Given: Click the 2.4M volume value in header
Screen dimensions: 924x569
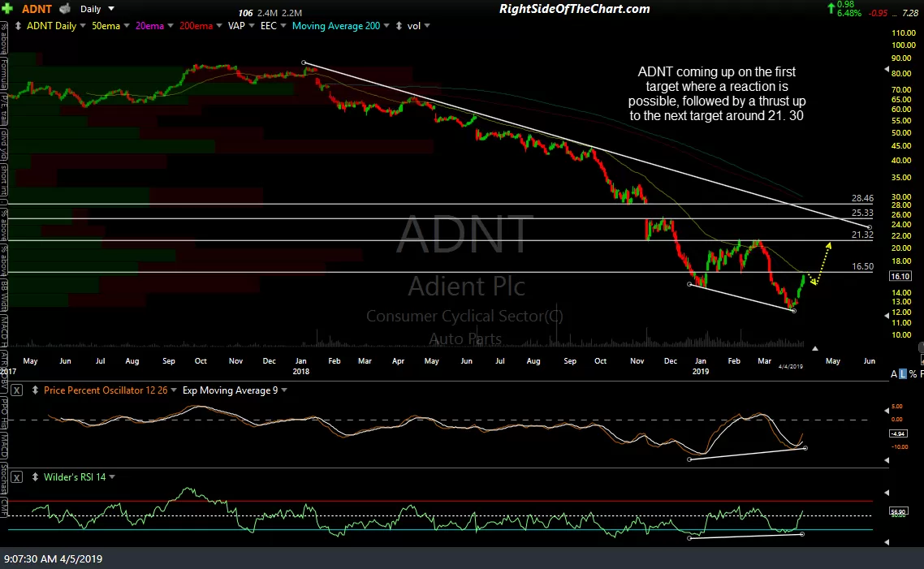Looking at the screenshot, I should click(267, 13).
